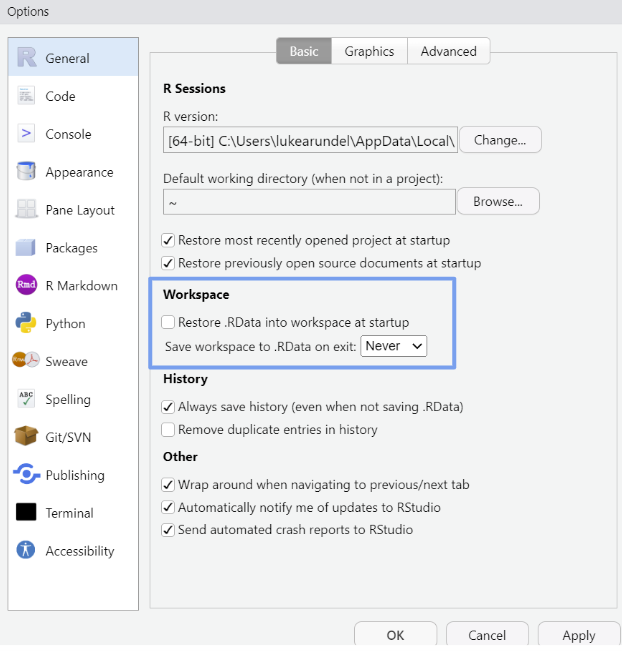The width and height of the screenshot is (622, 651).
Task: Click the Apply button
Action: (578, 635)
